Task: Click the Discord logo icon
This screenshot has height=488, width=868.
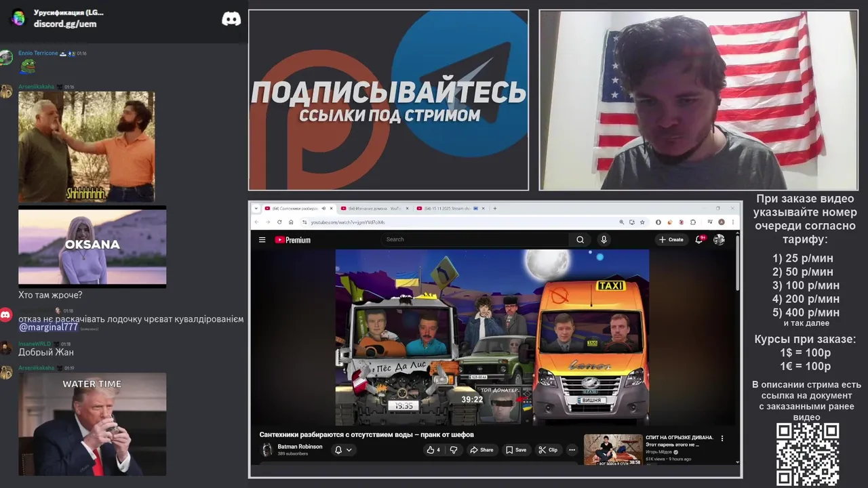Action: pos(231,19)
